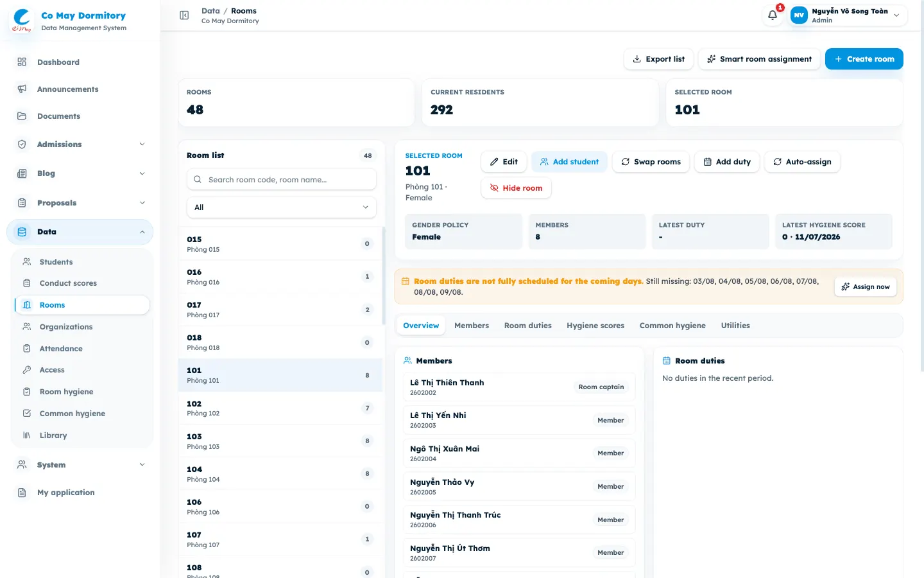Switch to the Room duties tab
Viewport: 924px width, 578px height.
coord(528,326)
